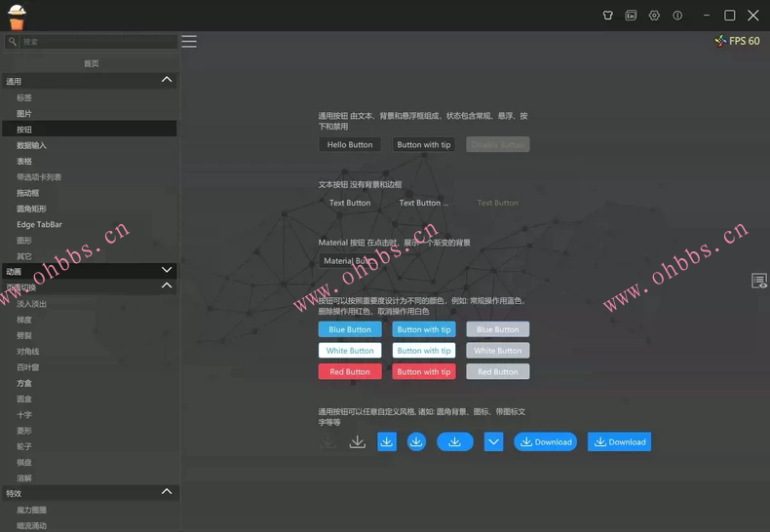770x532 pixels.
Task: Open the skin theme shirt icon
Action: [607, 16]
